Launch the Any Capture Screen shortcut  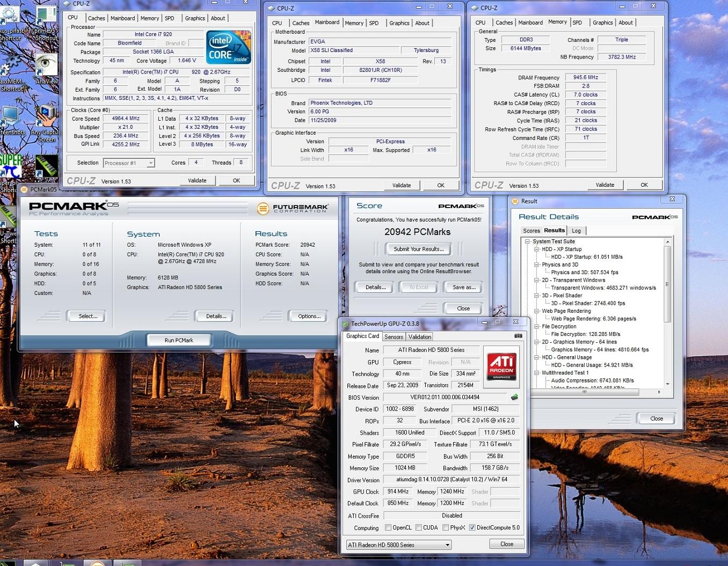point(46,123)
